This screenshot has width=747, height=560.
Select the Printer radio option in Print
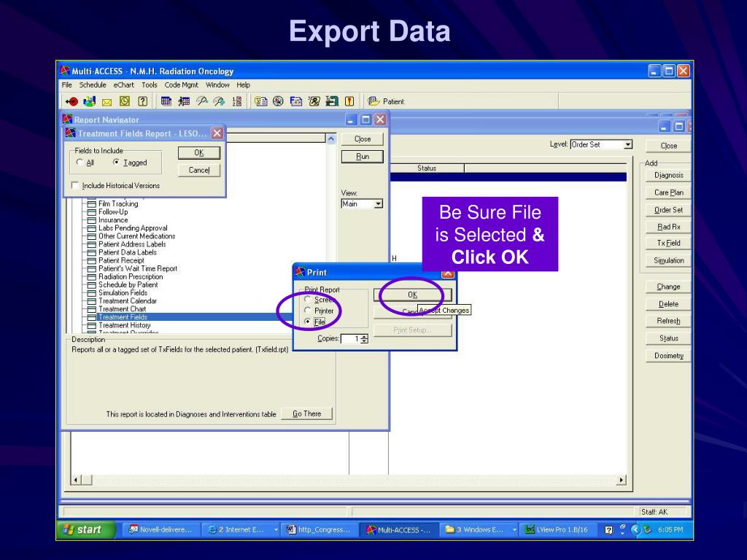tap(308, 311)
